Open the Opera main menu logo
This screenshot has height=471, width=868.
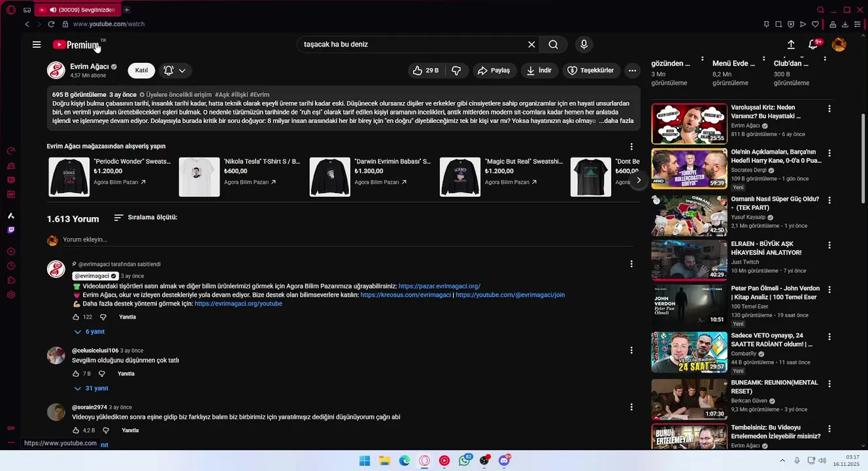[x=11, y=10]
